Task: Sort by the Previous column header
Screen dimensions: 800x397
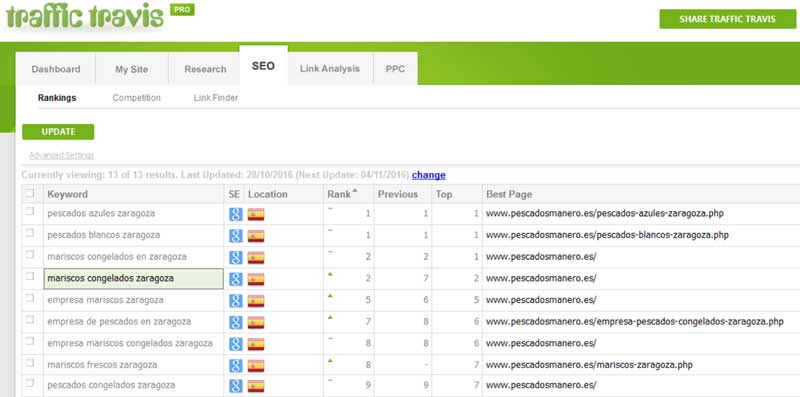Action: click(x=397, y=194)
